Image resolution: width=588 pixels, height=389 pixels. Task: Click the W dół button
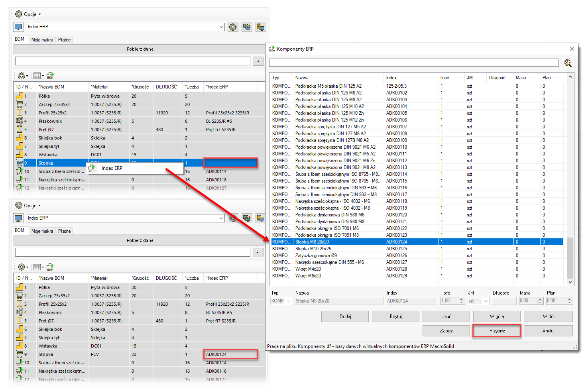point(548,316)
